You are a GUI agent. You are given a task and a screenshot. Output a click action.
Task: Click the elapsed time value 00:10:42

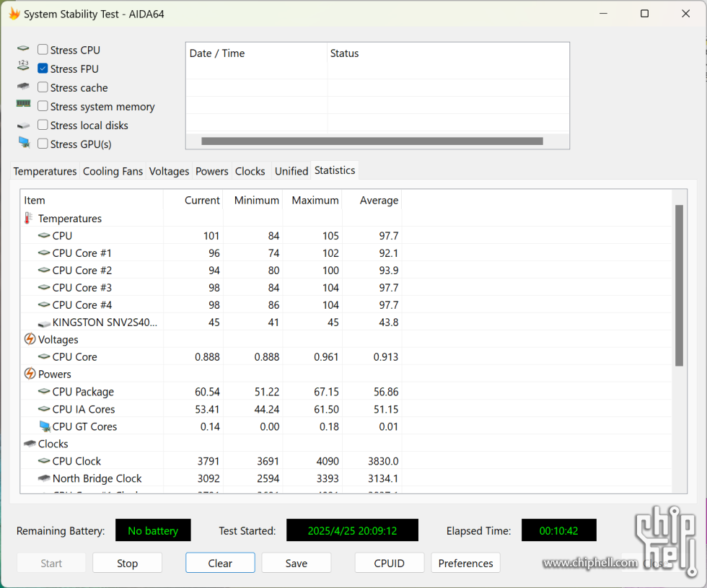point(558,530)
